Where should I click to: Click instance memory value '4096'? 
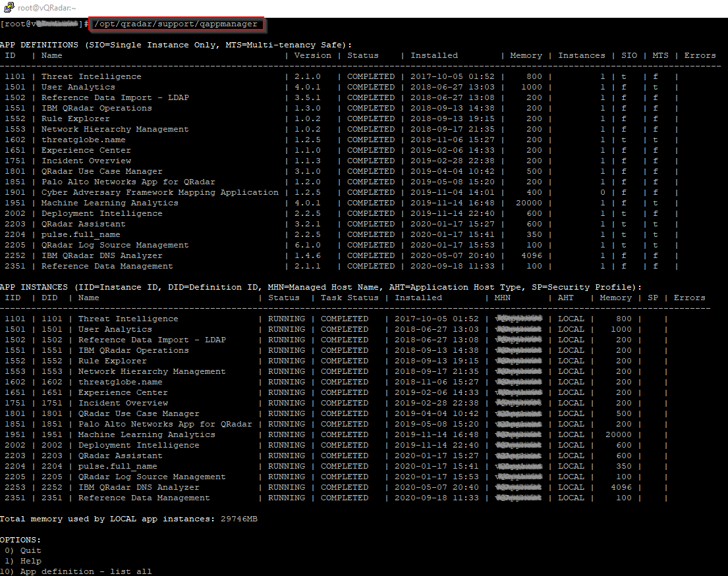(x=621, y=487)
